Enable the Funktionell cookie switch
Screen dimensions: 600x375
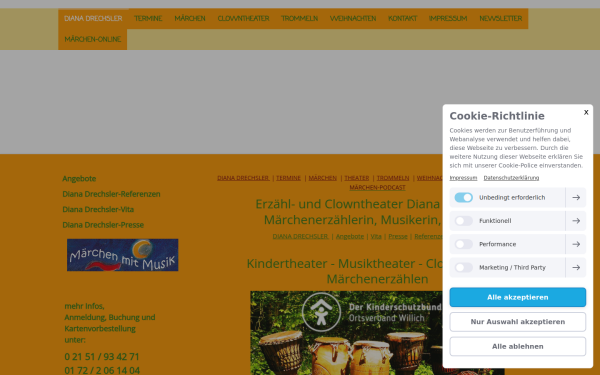[x=463, y=221]
